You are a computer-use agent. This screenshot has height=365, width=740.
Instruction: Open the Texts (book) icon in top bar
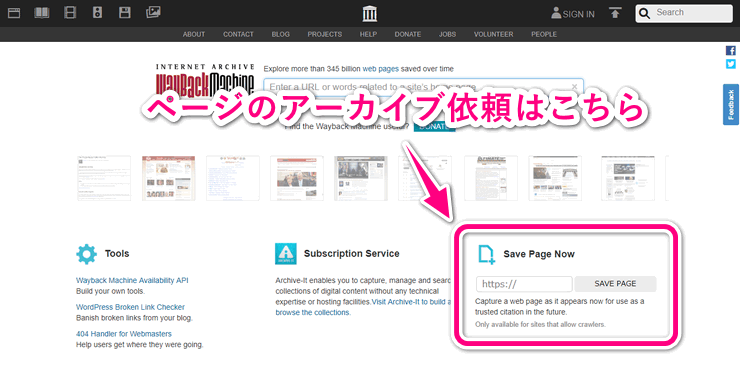click(x=42, y=13)
